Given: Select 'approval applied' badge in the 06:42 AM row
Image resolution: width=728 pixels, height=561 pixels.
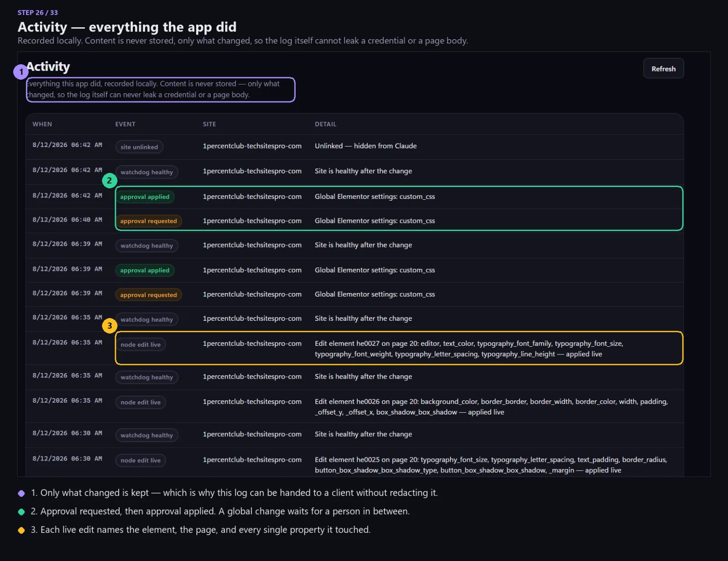Looking at the screenshot, I should pyautogui.click(x=145, y=197).
